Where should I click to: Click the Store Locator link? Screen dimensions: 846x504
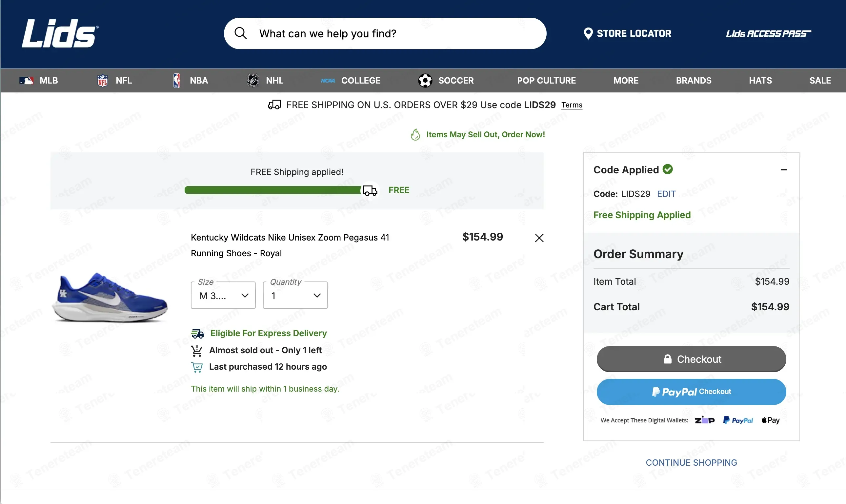click(x=628, y=33)
